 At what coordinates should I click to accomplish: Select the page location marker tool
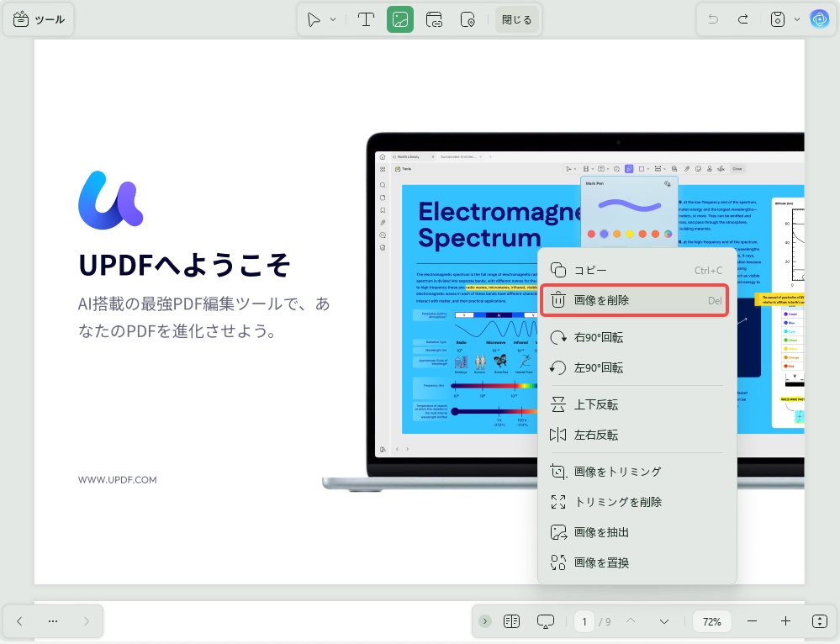[468, 20]
